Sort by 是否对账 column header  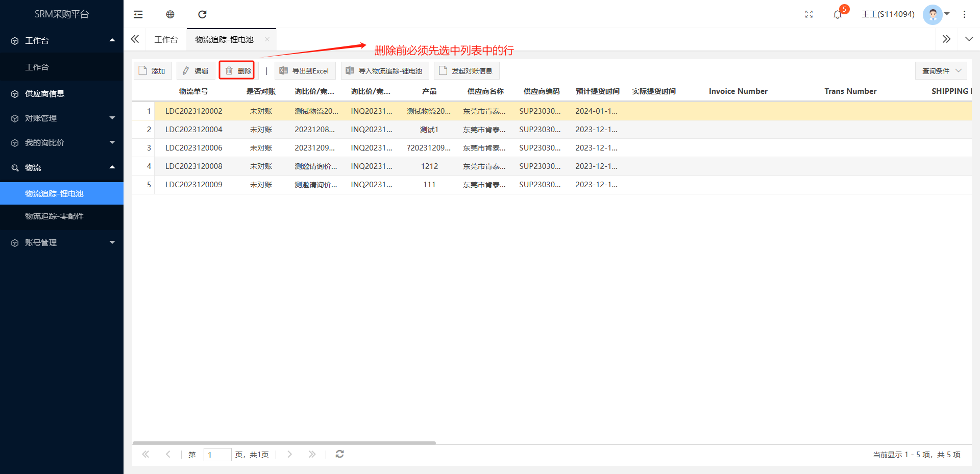pos(261,91)
